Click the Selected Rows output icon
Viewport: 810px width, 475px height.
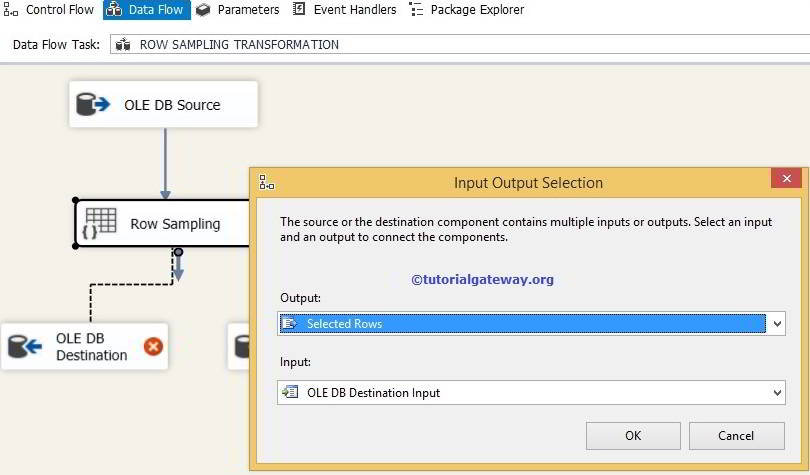pos(290,323)
